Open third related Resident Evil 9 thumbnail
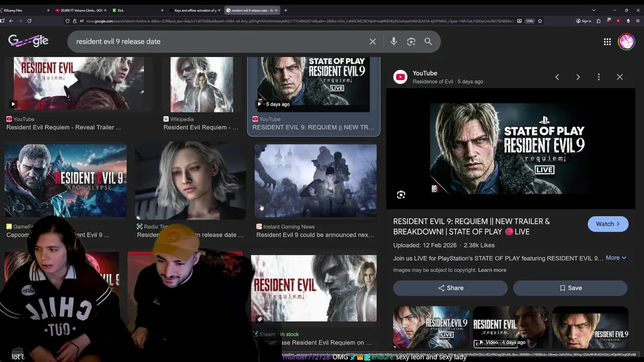644x362 pixels. click(x=590, y=327)
